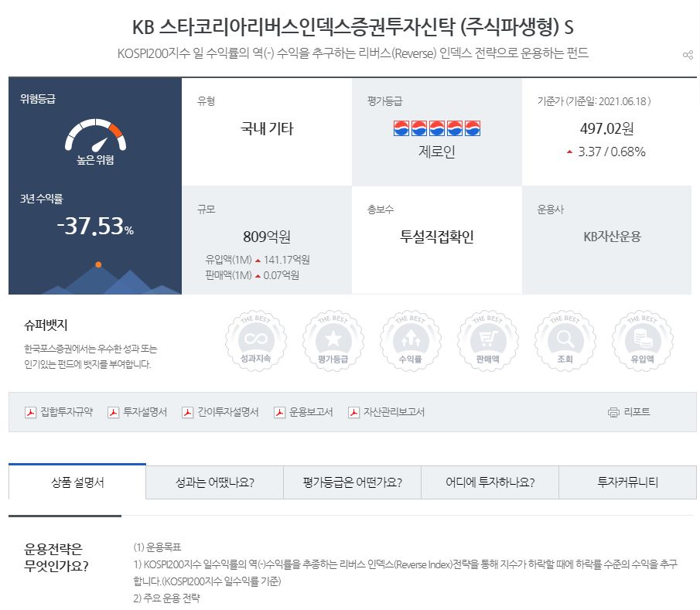Click the 높은 위험 risk label

tap(96, 160)
